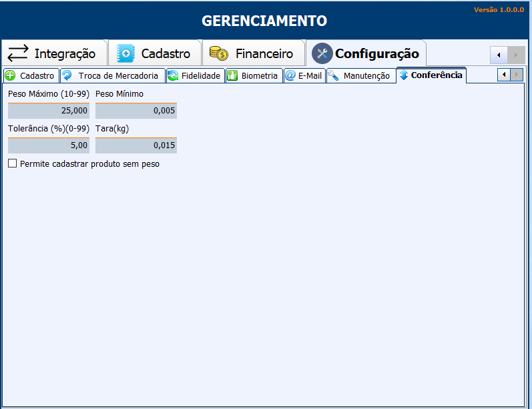The width and height of the screenshot is (532, 409).
Task: Click the E-Mail at-sign icon
Action: (290, 75)
